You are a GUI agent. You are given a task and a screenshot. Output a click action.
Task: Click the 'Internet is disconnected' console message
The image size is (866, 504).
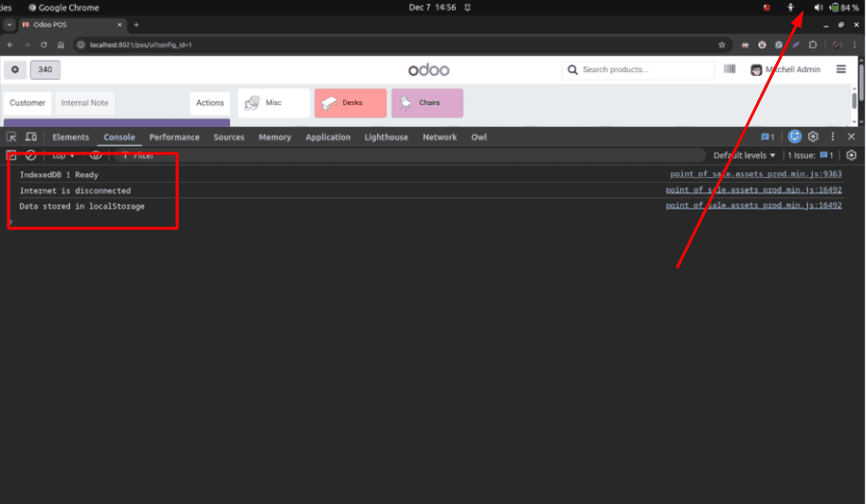click(75, 190)
